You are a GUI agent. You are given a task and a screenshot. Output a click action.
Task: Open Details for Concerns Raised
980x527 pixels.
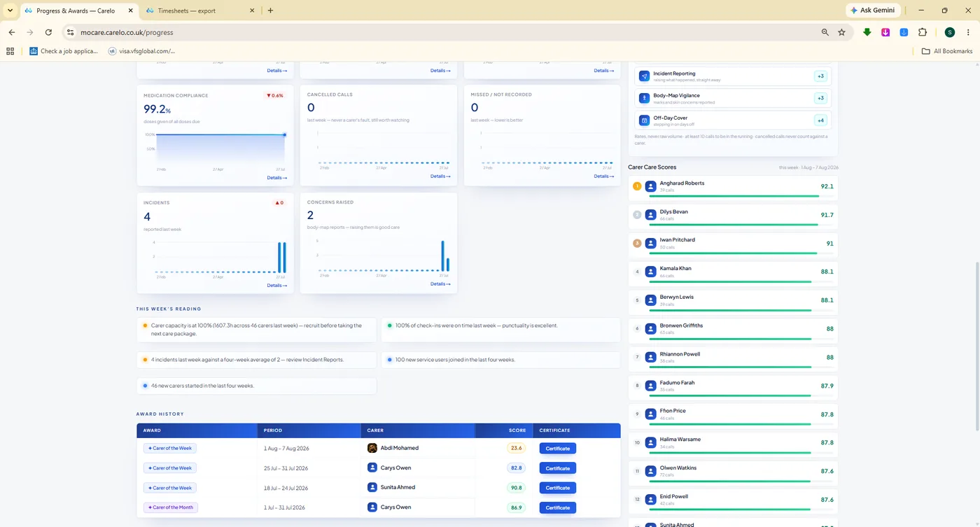[x=440, y=284]
